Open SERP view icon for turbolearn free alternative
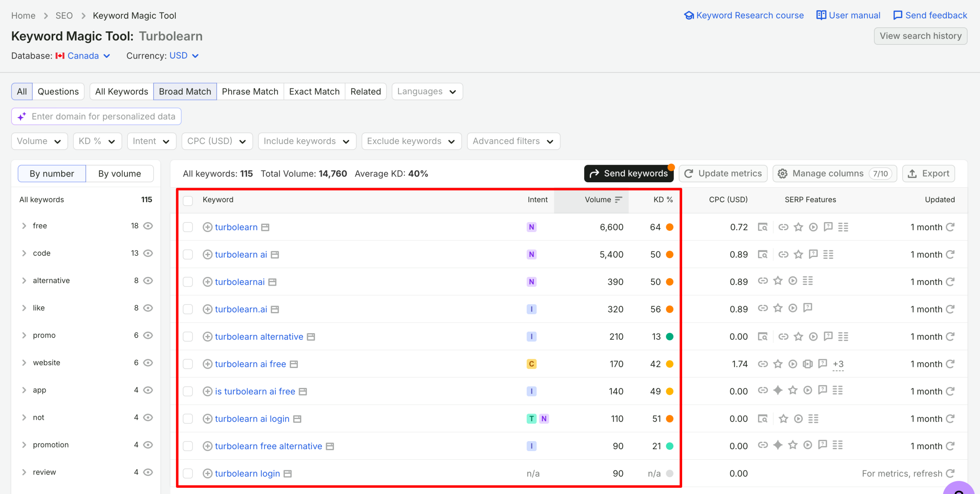This screenshot has height=494, width=980. pos(330,447)
